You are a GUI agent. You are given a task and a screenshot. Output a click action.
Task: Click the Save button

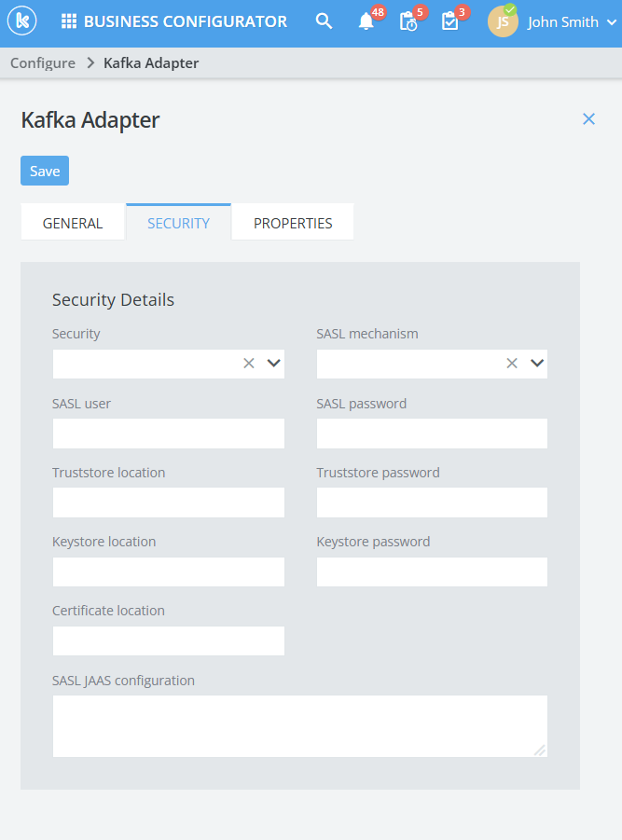click(45, 171)
